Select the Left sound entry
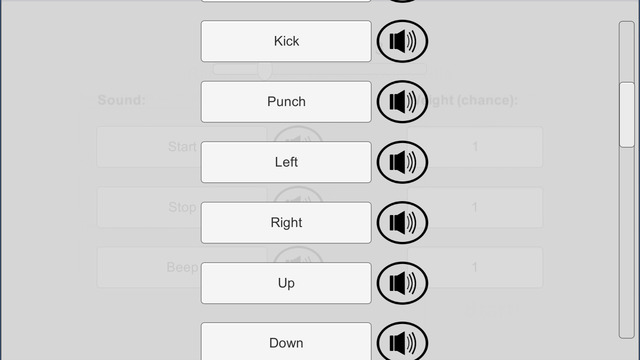 286,162
